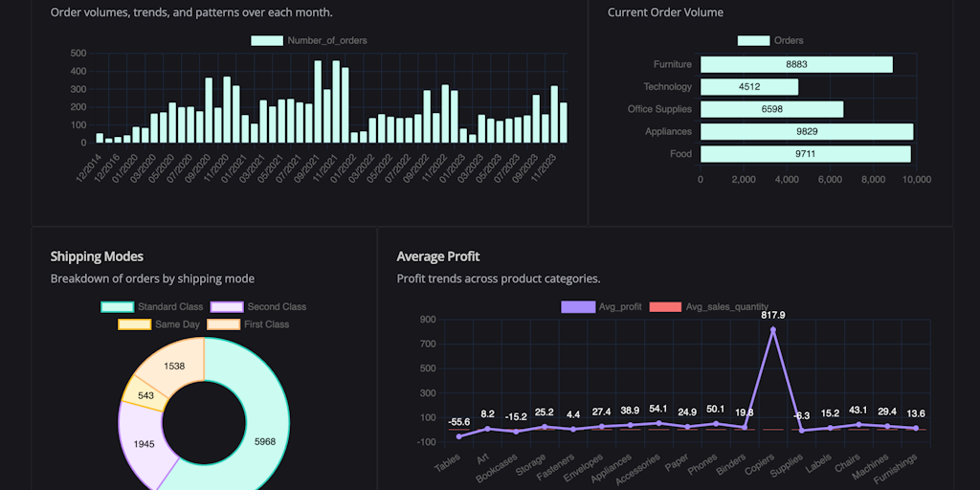
Task: Click the Accessories data point 54.1
Action: (x=658, y=423)
